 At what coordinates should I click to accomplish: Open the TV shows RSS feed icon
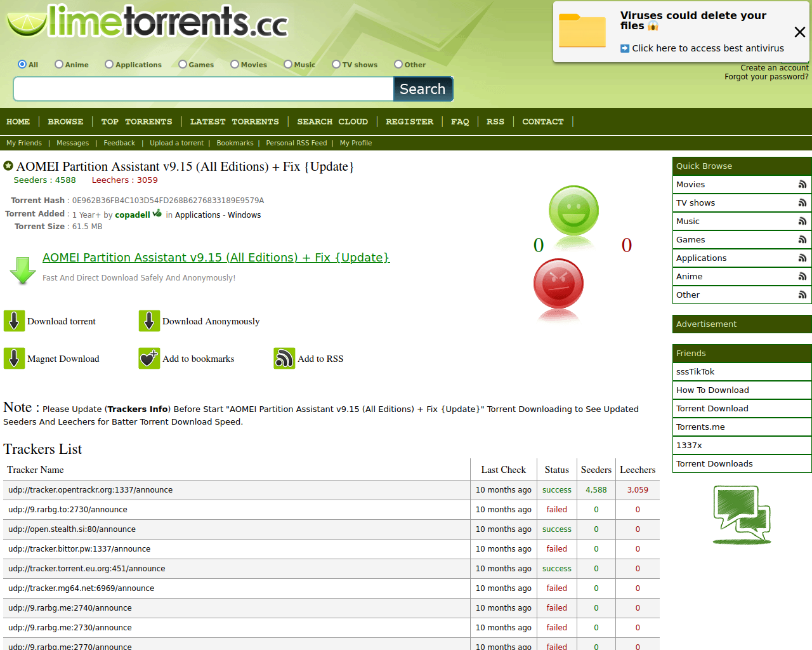point(802,203)
